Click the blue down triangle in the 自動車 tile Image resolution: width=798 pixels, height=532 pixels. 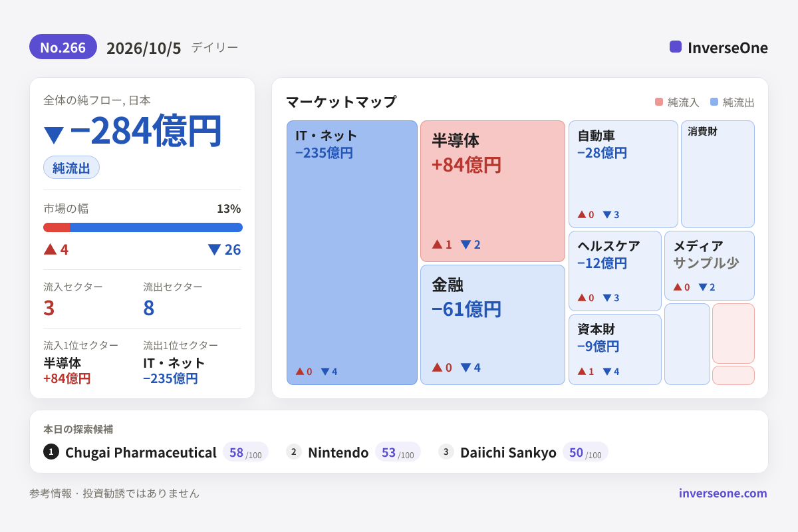pos(606,214)
